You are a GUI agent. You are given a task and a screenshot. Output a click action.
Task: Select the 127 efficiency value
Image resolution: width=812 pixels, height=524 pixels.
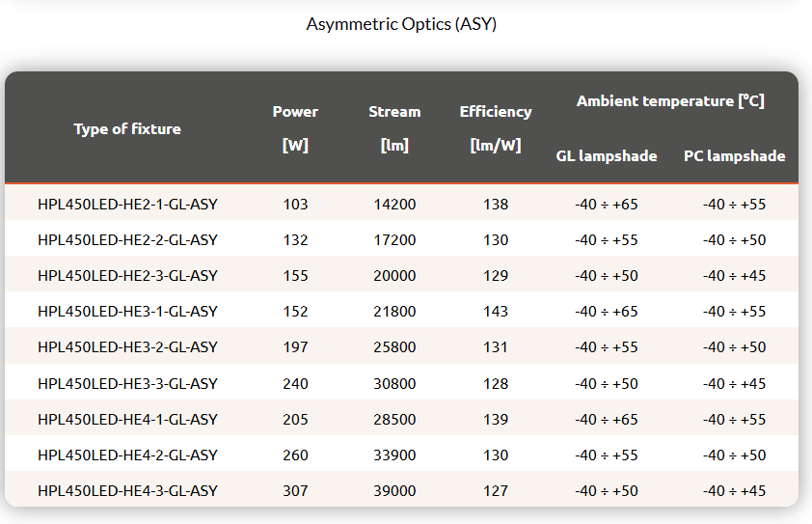point(496,491)
